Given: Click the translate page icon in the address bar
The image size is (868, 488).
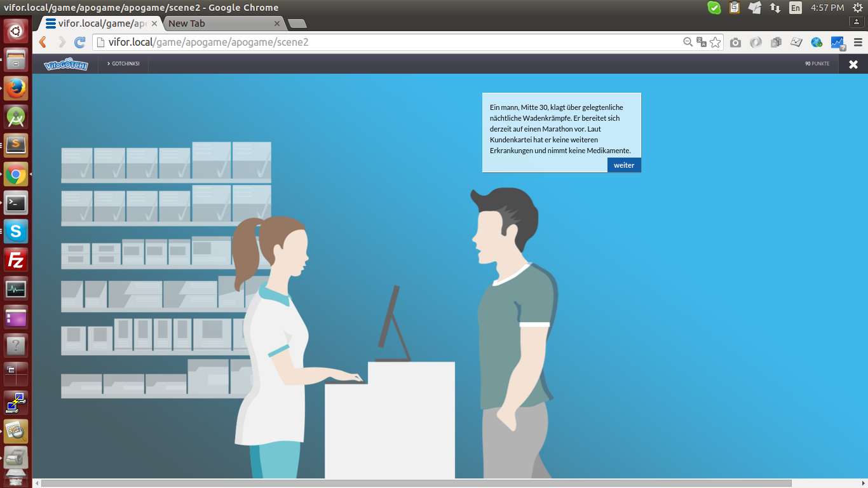Looking at the screenshot, I should 702,43.
